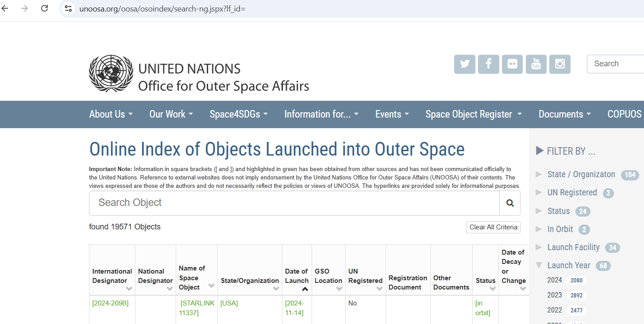Toggle the FILTER BY panel triangle
Image resolution: width=644 pixels, height=324 pixels.
[540, 151]
